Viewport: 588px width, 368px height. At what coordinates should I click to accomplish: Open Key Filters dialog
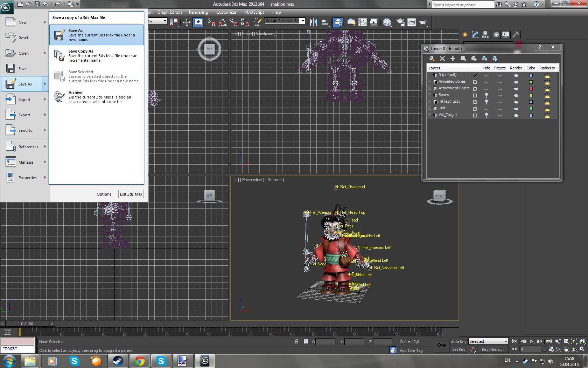point(492,349)
